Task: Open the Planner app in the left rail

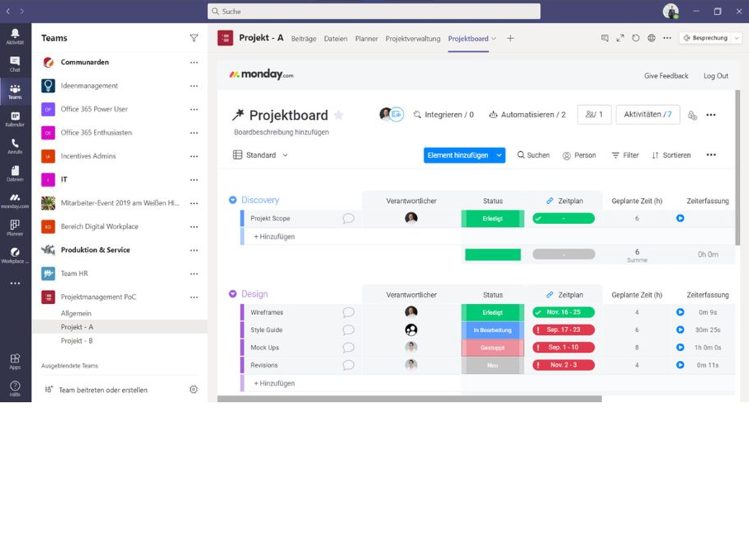Action: point(15,227)
